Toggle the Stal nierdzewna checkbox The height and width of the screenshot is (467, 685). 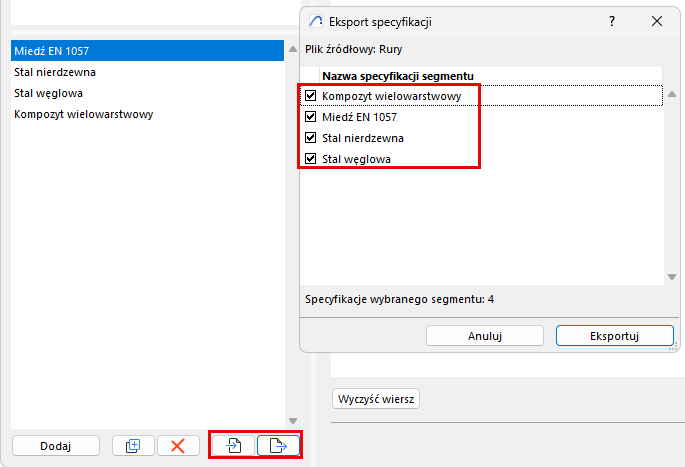click(311, 138)
